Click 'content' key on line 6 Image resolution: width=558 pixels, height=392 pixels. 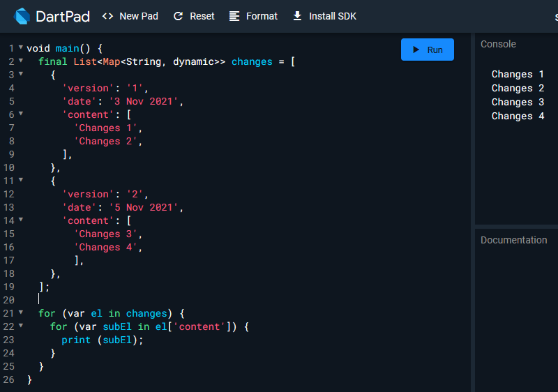88,114
